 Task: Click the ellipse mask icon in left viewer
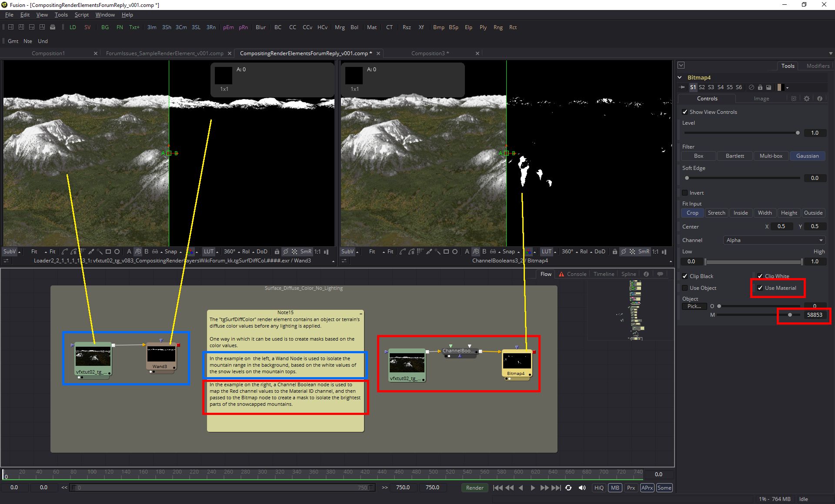click(117, 252)
